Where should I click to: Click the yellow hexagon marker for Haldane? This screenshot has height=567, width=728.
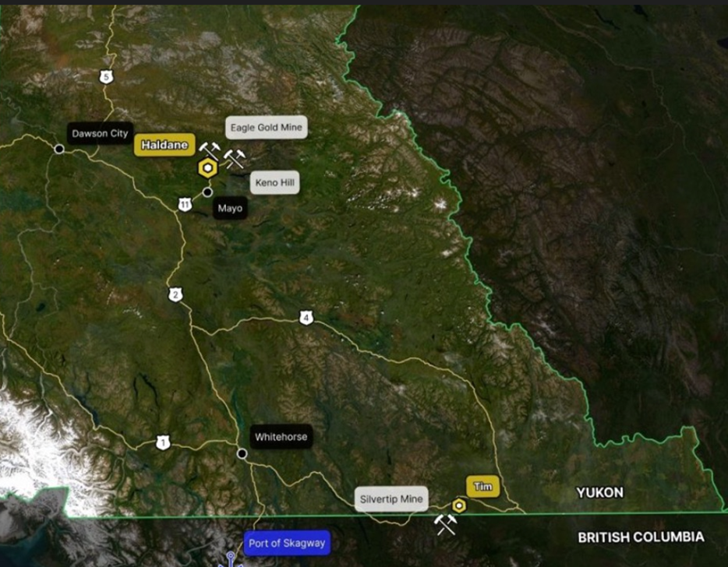[207, 168]
